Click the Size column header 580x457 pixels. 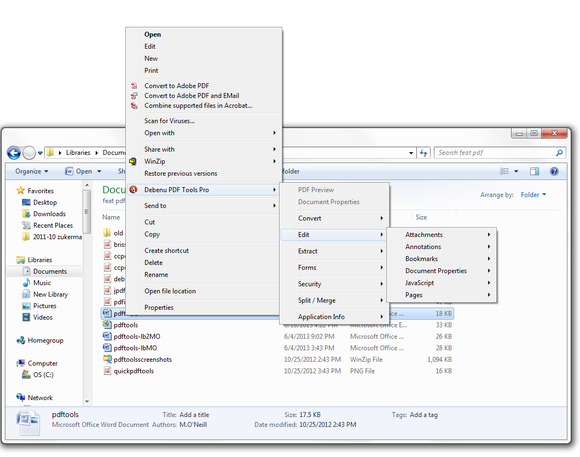(x=421, y=217)
